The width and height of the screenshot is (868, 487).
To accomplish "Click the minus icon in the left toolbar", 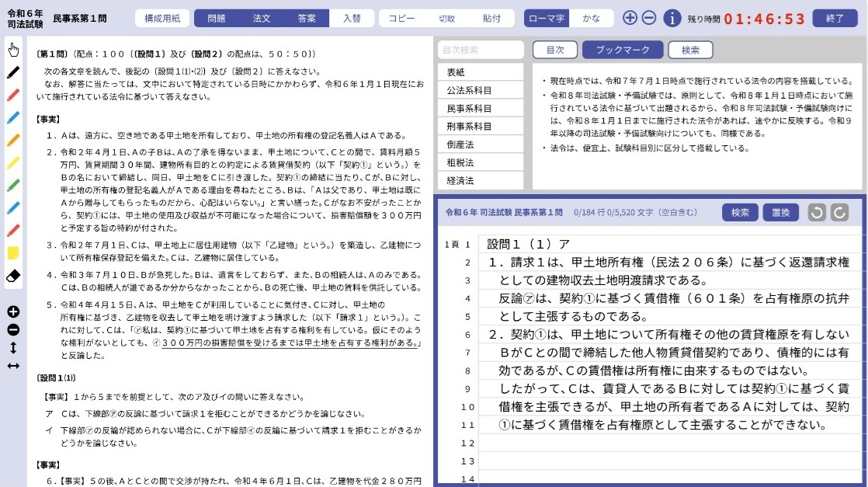I will [13, 330].
